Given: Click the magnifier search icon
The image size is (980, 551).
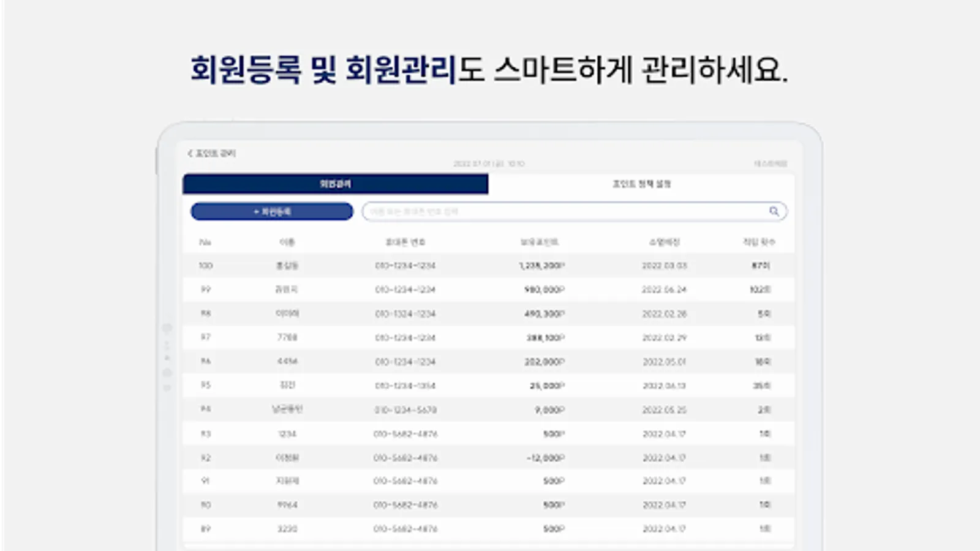Looking at the screenshot, I should (774, 211).
